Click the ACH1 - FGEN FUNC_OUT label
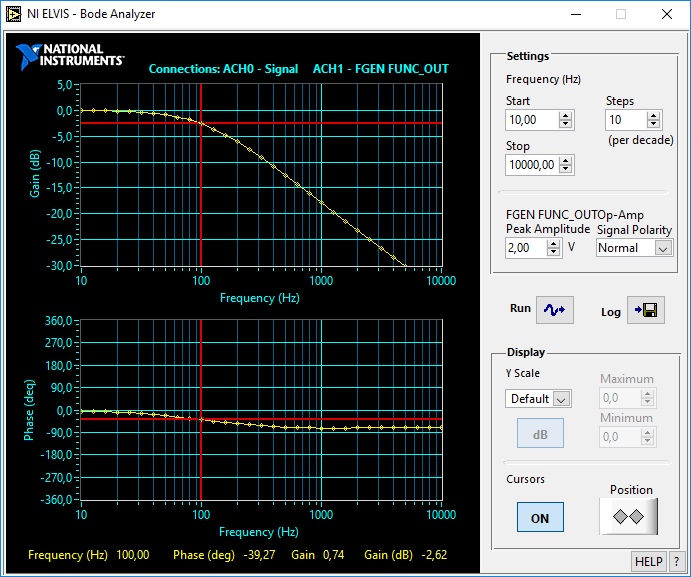The image size is (691, 577). 381,69
